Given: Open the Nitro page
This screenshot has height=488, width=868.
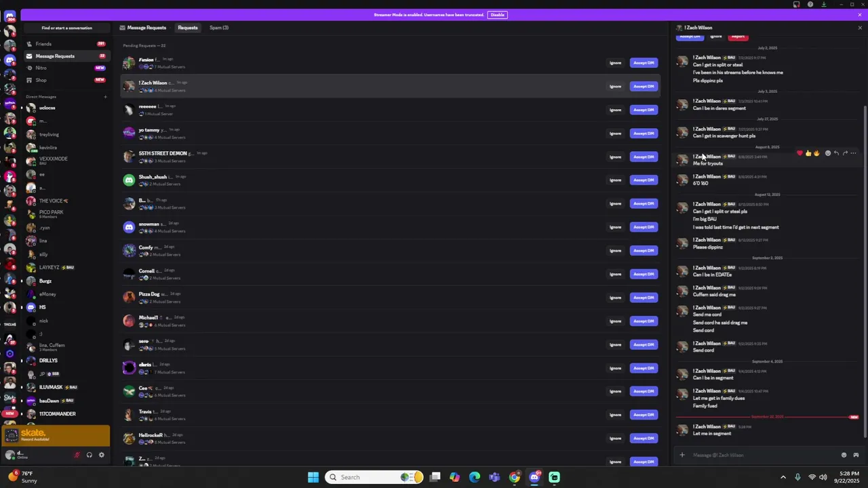Looking at the screenshot, I should [x=66, y=68].
